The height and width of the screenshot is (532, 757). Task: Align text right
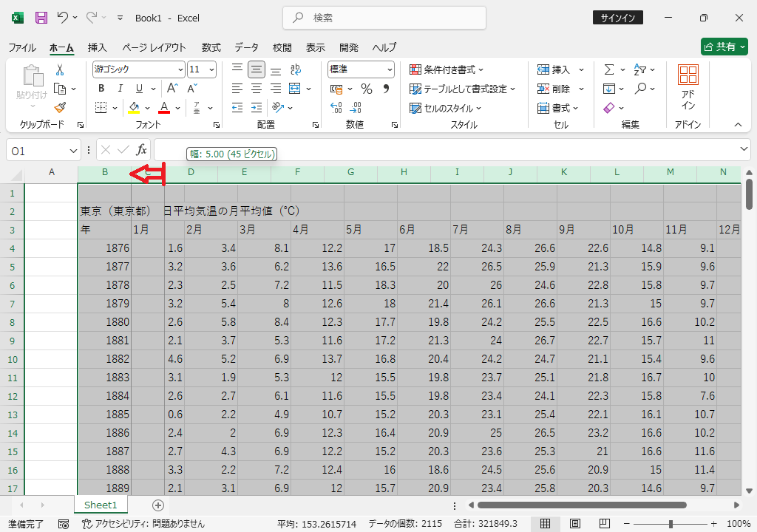coord(276,89)
